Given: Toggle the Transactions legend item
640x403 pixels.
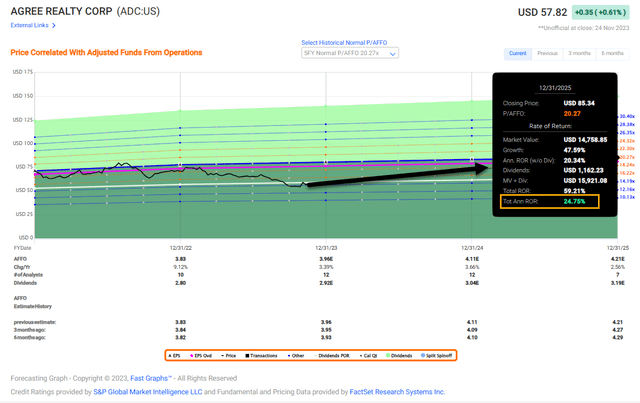Looking at the screenshot, I should point(261,356).
